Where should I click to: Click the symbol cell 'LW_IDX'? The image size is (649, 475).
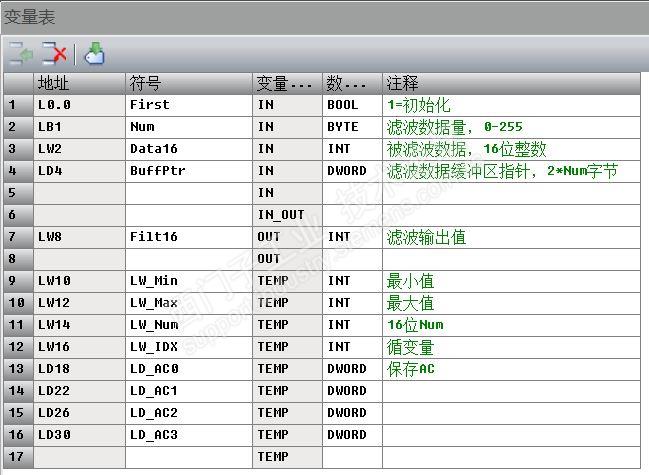point(189,347)
